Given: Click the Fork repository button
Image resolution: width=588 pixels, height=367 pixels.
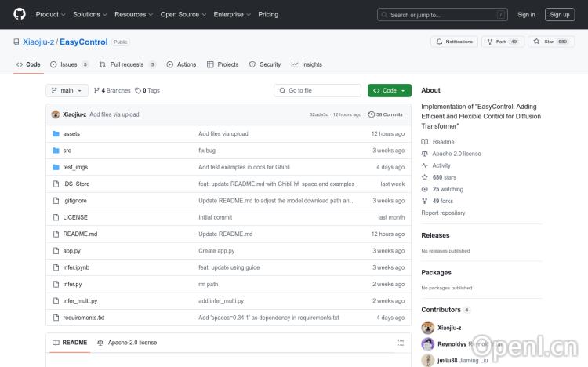Looking at the screenshot, I should click(x=502, y=42).
